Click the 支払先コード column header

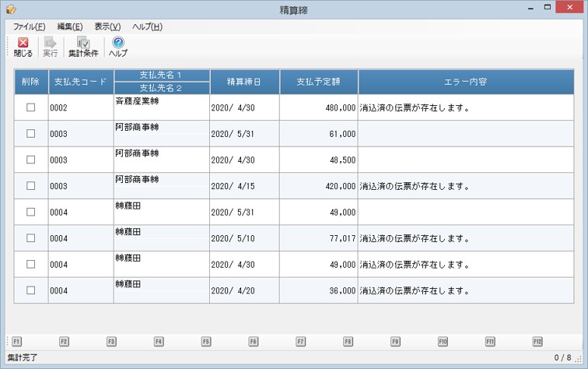click(x=81, y=82)
